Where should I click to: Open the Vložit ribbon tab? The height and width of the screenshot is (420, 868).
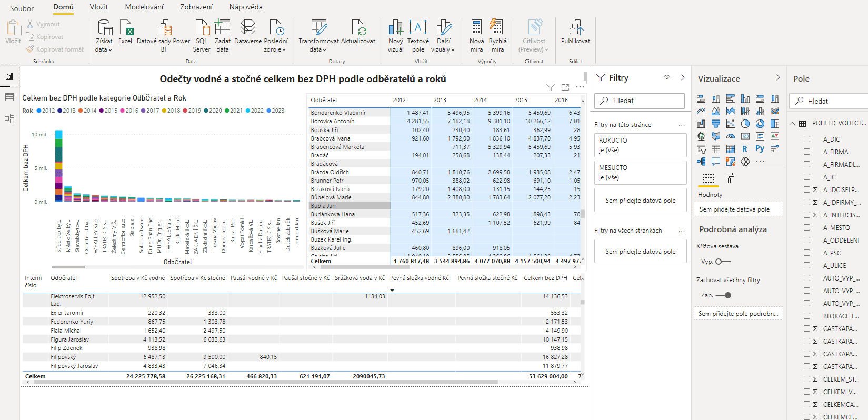click(x=99, y=7)
